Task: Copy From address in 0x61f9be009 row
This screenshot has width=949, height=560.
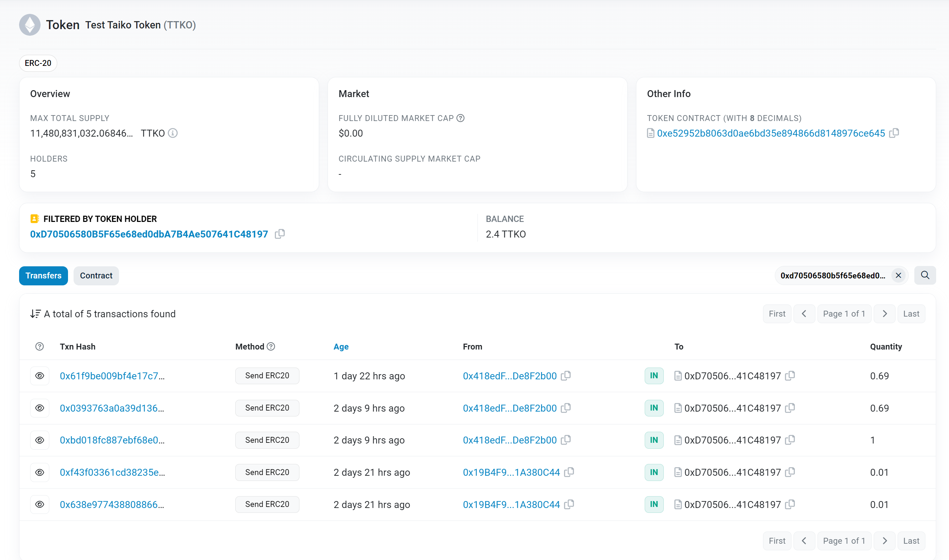Action: 566,376
